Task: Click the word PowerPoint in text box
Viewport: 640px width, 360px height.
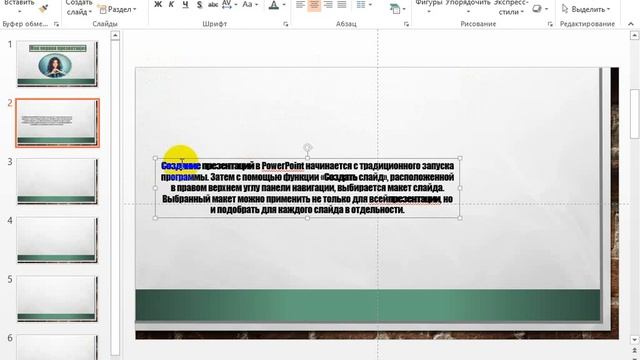Action: click(x=282, y=166)
